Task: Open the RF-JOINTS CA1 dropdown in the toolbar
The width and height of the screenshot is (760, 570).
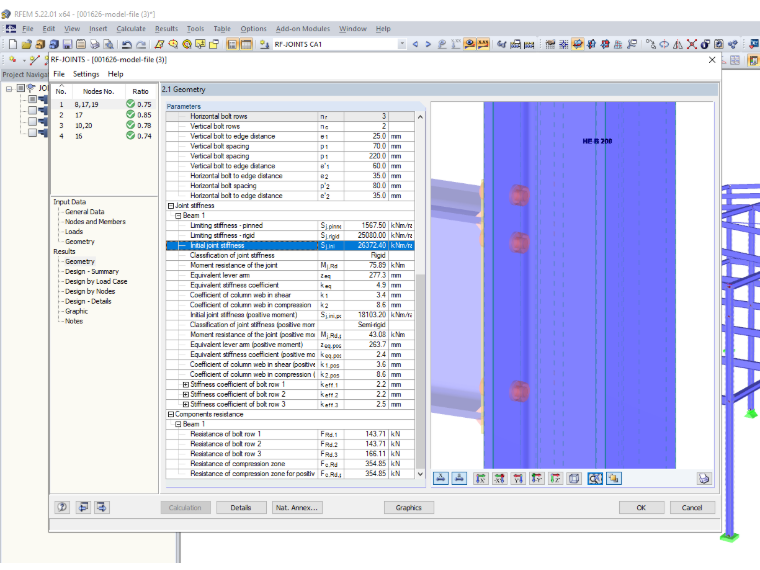Action: coord(402,44)
